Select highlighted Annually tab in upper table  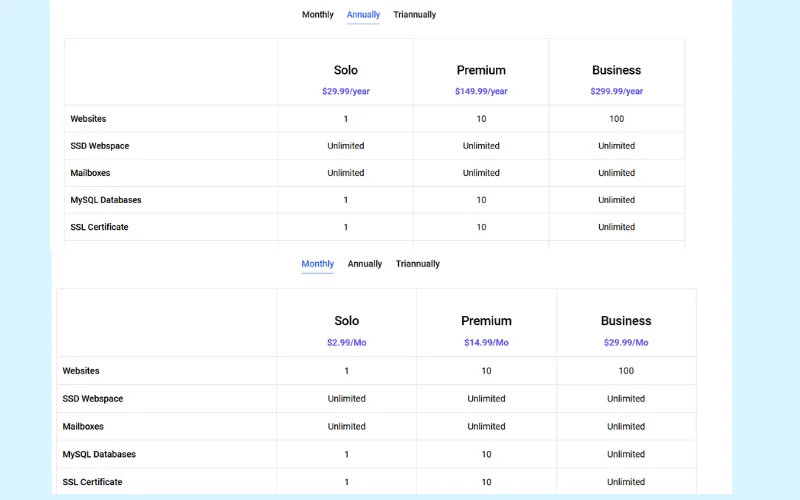[363, 15]
